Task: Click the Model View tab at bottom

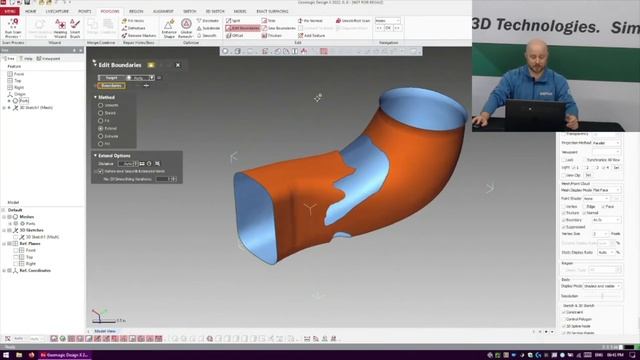Action: click(x=105, y=331)
